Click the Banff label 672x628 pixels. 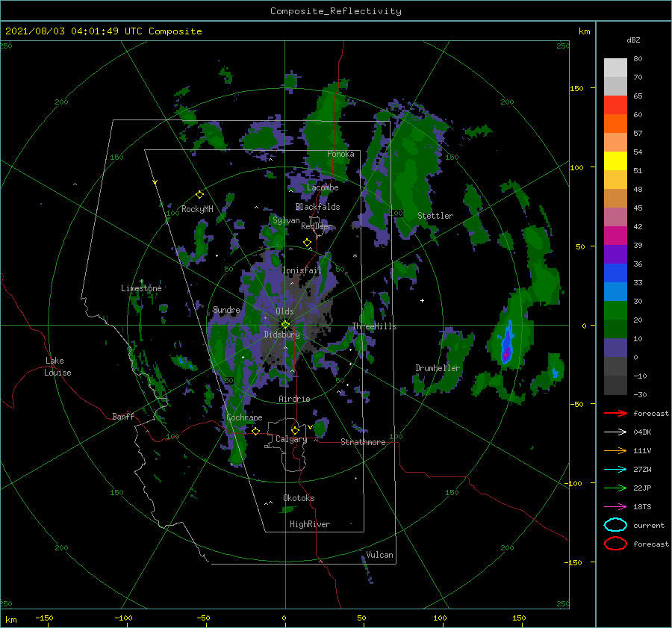[123, 416]
